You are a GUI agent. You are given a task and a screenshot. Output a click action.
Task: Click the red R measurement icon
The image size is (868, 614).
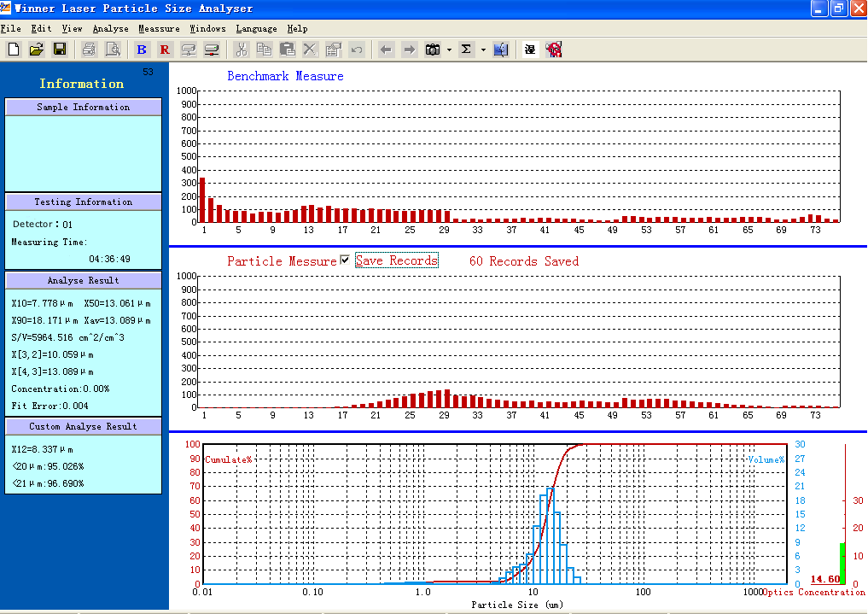point(164,49)
